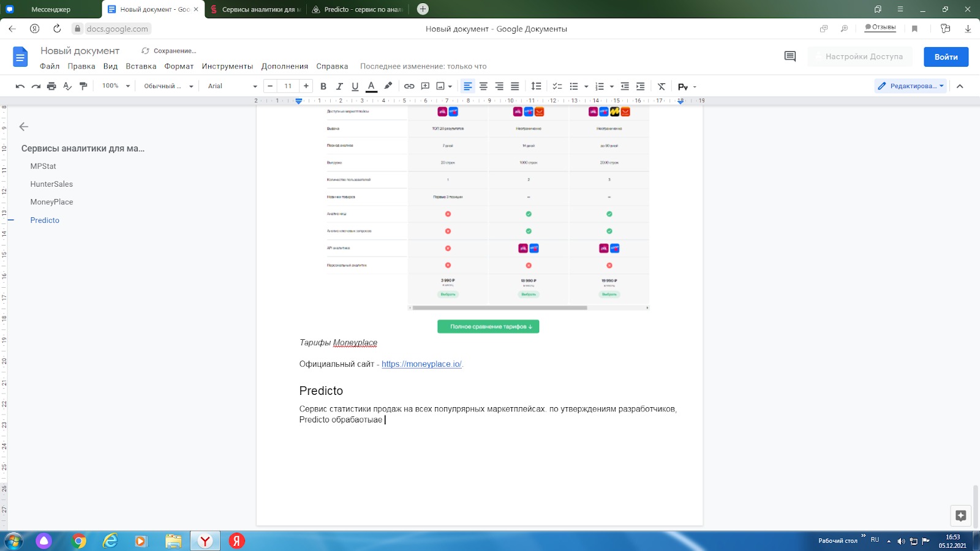Image resolution: width=980 pixels, height=551 pixels.
Task: Align text to the right
Action: (499, 86)
